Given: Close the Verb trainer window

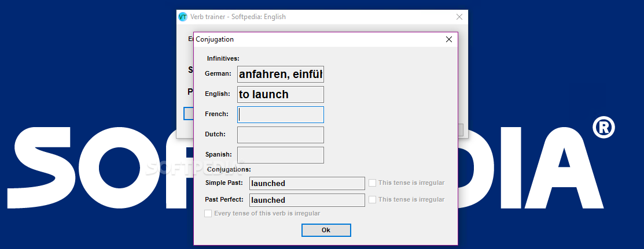Looking at the screenshot, I should click(x=459, y=17).
